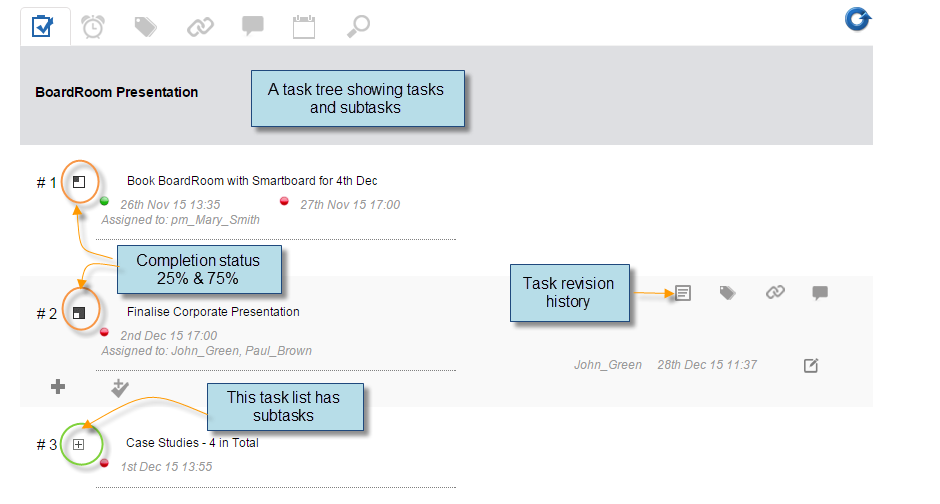
Task: Select Book BoardRoom with Smartboard task title
Action: point(252,180)
